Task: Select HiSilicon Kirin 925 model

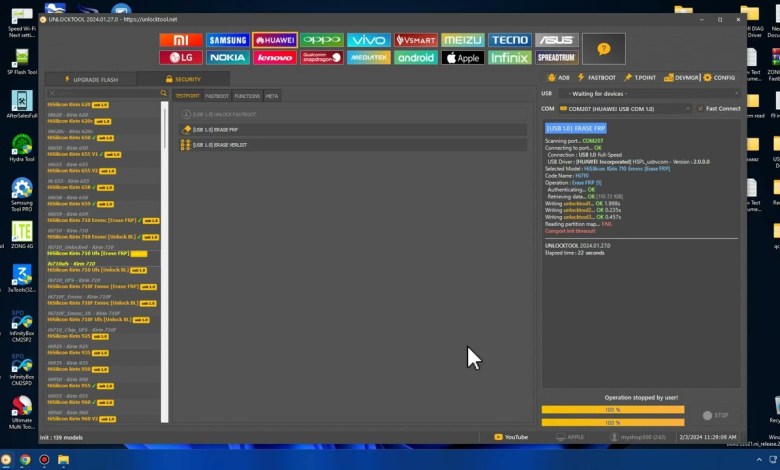Action: 78,336
